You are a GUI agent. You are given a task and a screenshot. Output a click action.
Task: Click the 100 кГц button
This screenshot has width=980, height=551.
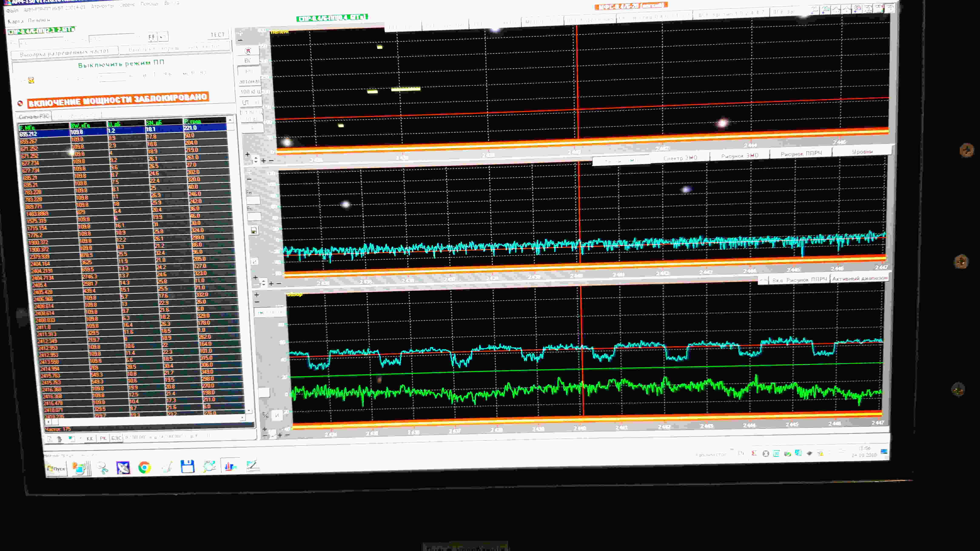click(250, 92)
